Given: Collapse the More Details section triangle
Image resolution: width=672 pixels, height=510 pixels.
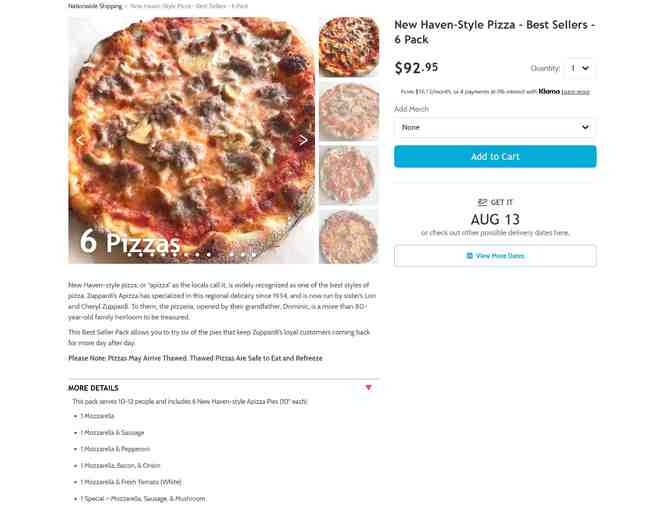Looking at the screenshot, I should (368, 387).
